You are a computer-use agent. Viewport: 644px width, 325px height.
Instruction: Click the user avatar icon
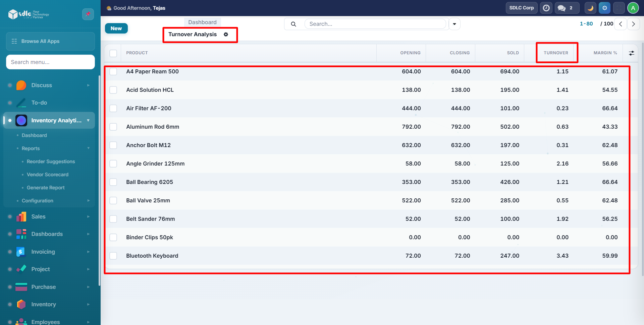click(633, 8)
